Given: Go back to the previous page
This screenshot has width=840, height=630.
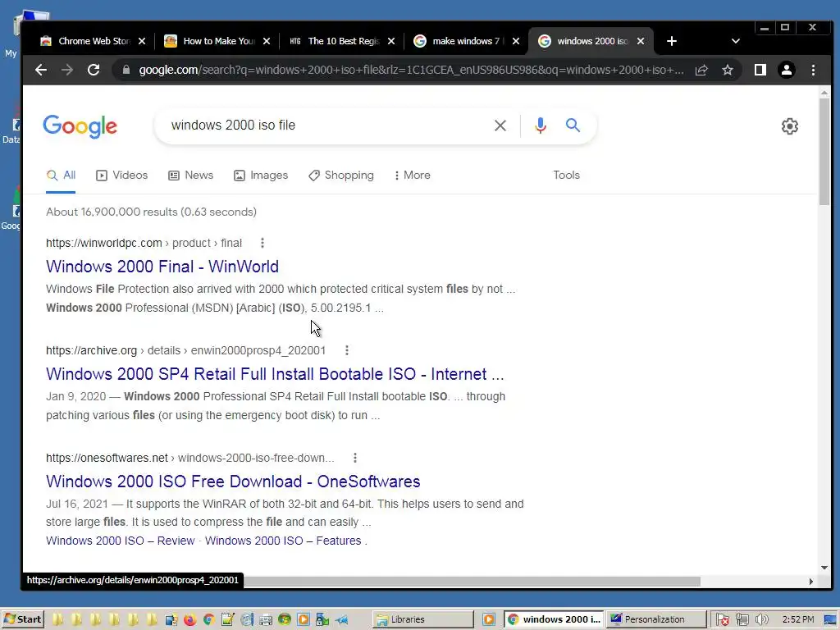Looking at the screenshot, I should 41,70.
